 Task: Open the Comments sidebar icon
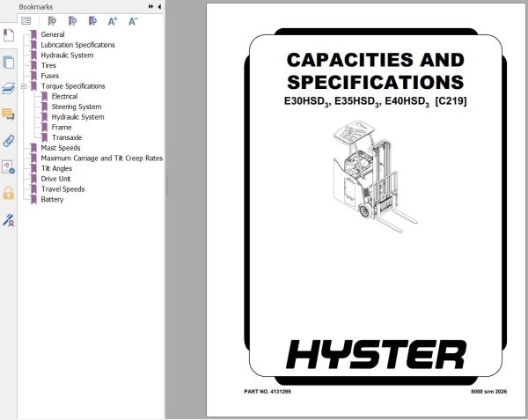coord(9,114)
